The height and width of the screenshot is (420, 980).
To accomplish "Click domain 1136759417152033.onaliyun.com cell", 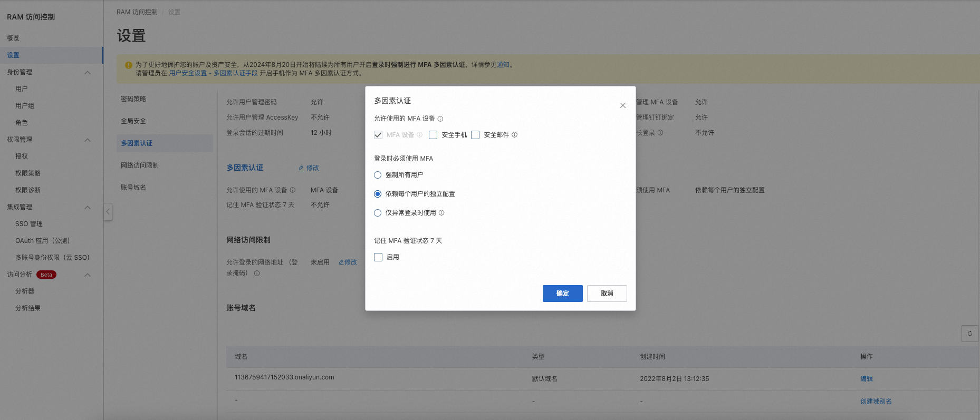I will pos(284,377).
